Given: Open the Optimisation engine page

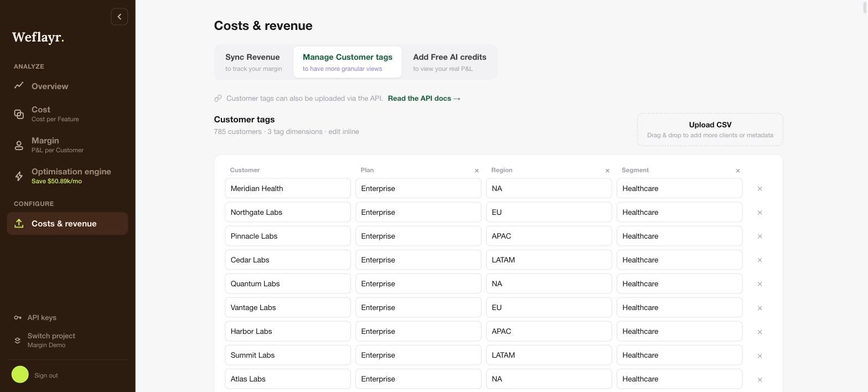Looking at the screenshot, I should tap(67, 176).
